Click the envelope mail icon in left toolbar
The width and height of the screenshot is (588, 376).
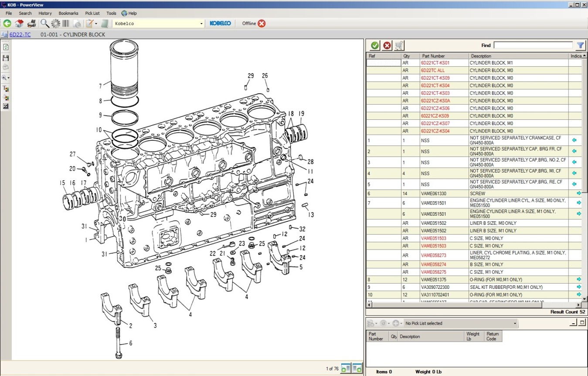(6, 67)
